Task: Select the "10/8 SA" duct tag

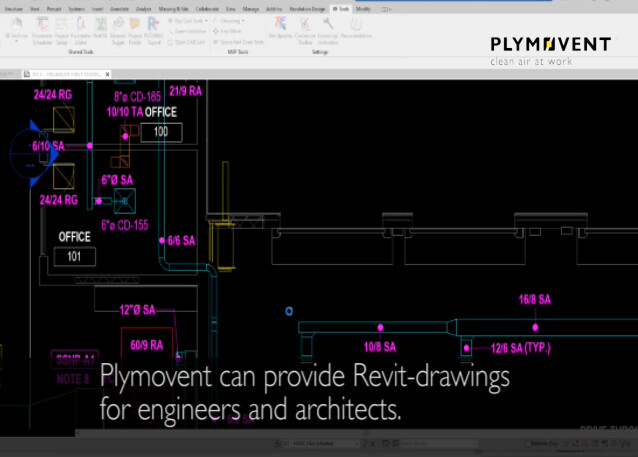Action: tap(380, 347)
